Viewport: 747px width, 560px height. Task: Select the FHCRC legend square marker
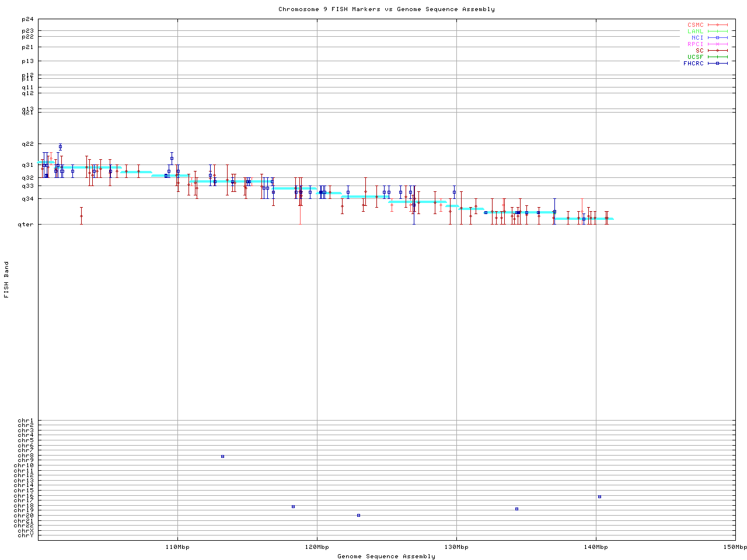pyautogui.click(x=717, y=64)
